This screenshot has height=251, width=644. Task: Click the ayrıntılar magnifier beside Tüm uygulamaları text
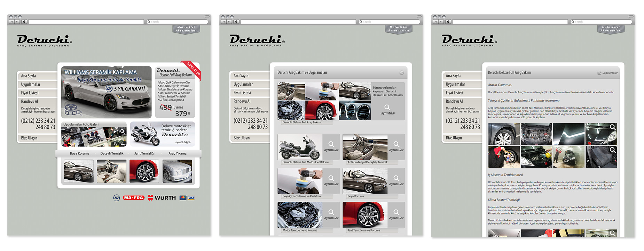click(x=387, y=107)
